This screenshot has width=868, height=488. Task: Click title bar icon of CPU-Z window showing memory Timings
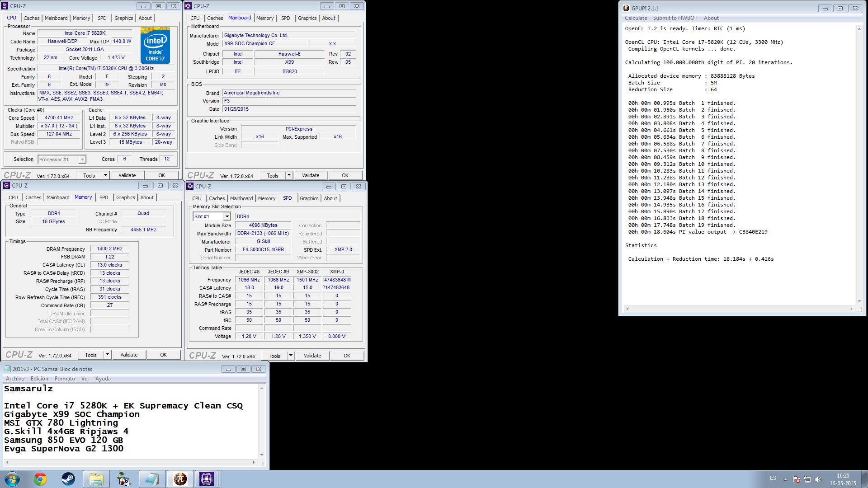(6, 185)
